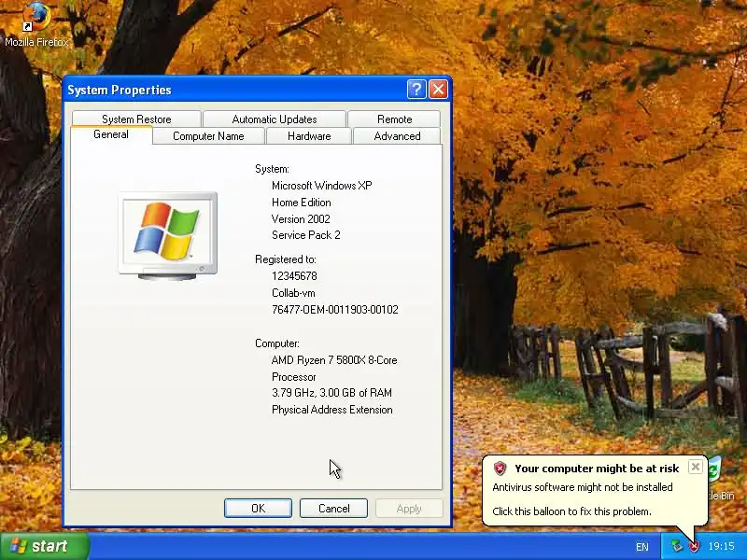Open the Advanced tab

[397, 136]
